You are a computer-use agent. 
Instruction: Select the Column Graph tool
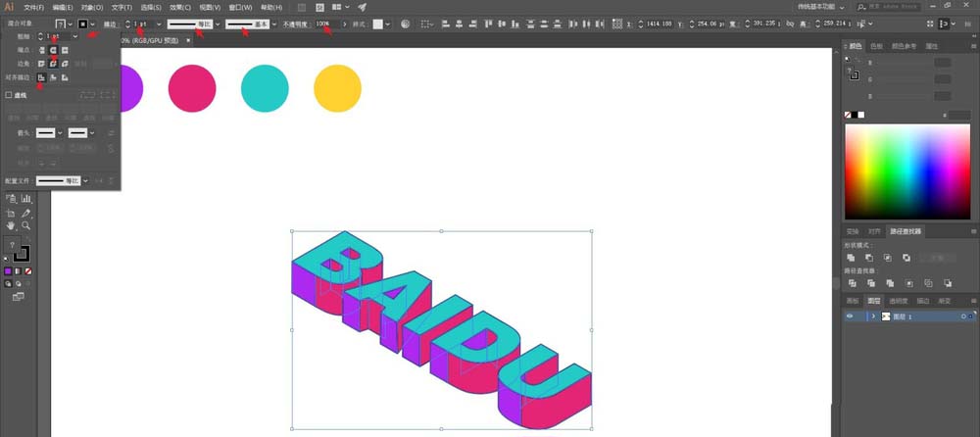(x=26, y=199)
